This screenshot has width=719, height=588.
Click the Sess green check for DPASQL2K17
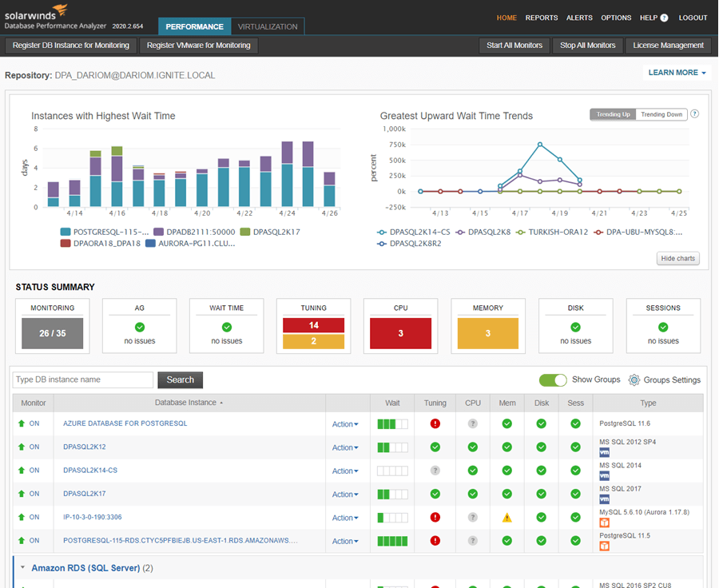pos(575,494)
